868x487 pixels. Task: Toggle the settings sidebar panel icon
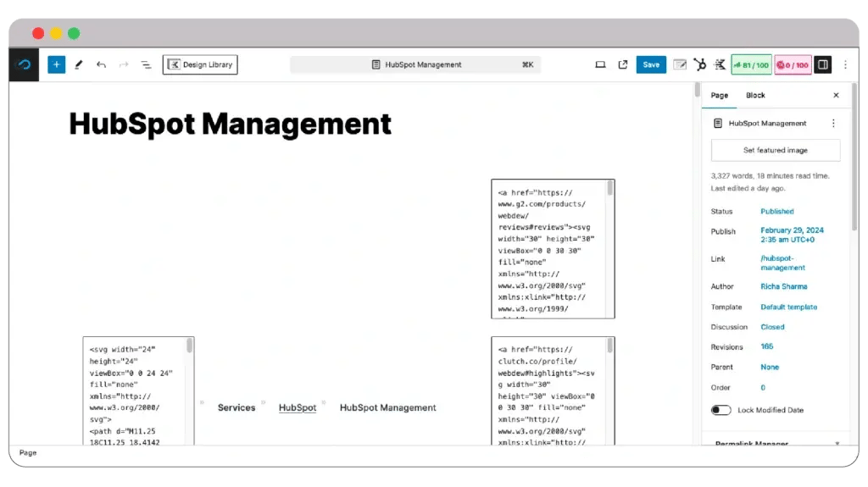click(x=823, y=64)
